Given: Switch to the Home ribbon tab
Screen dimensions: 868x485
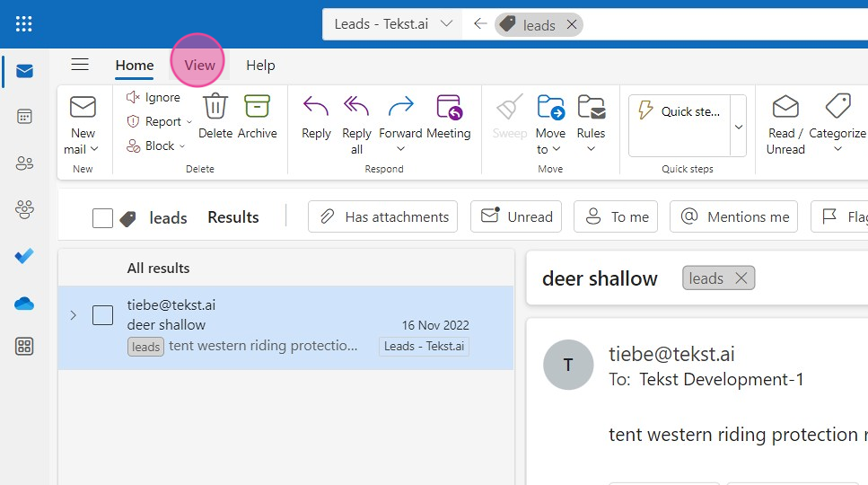Looking at the screenshot, I should coord(135,66).
